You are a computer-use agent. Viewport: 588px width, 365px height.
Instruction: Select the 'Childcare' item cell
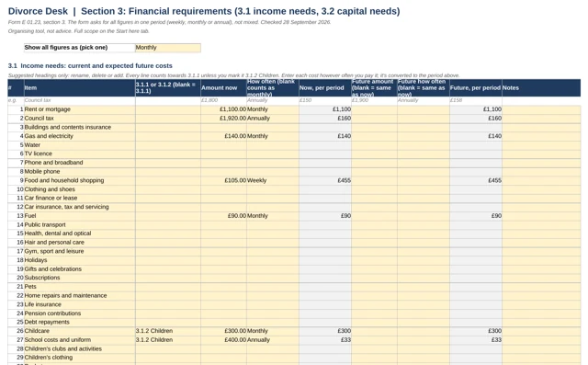pyautogui.click(x=80, y=331)
